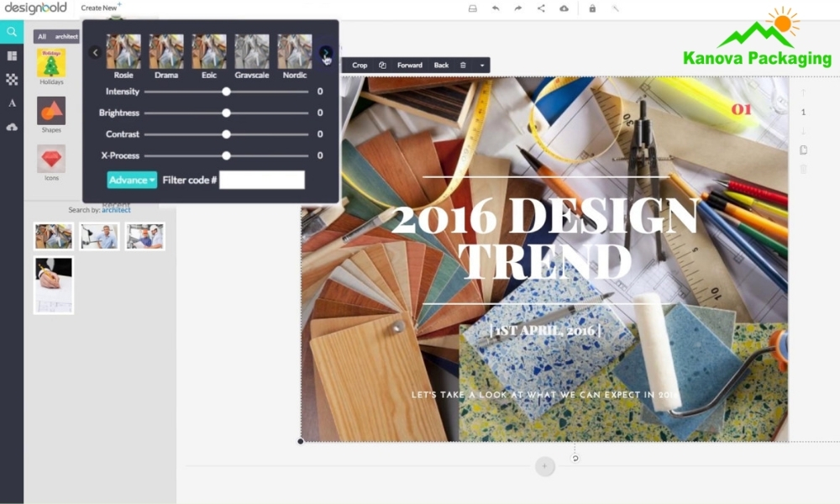Apply the Grayscale filter

(252, 56)
